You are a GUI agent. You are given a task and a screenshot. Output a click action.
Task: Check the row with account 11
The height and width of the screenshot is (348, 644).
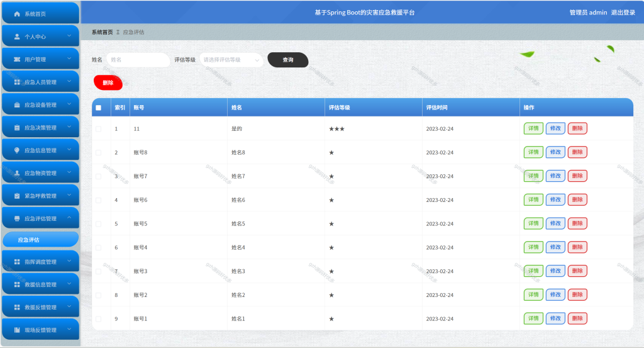(99, 129)
